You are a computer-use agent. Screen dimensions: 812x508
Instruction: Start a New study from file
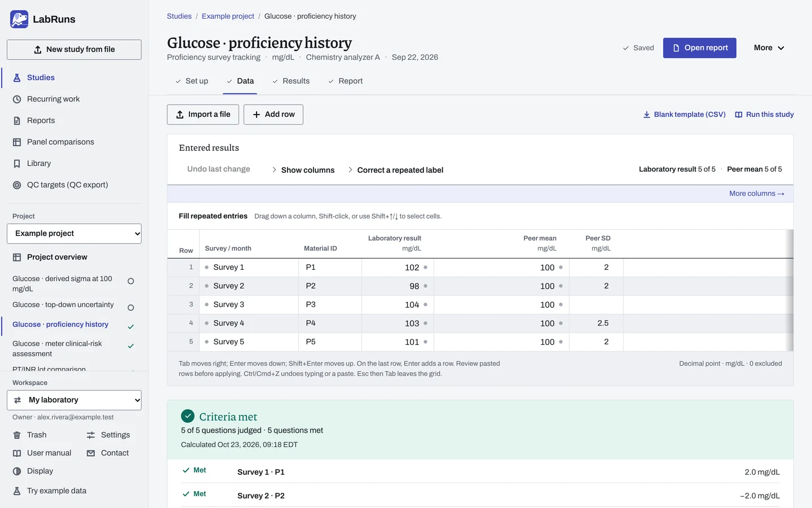(74, 50)
